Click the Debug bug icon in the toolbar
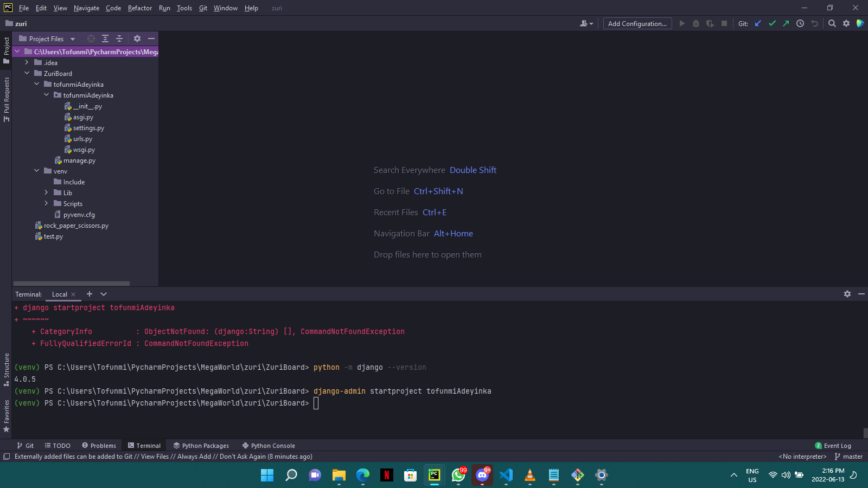This screenshot has width=868, height=488. [696, 23]
